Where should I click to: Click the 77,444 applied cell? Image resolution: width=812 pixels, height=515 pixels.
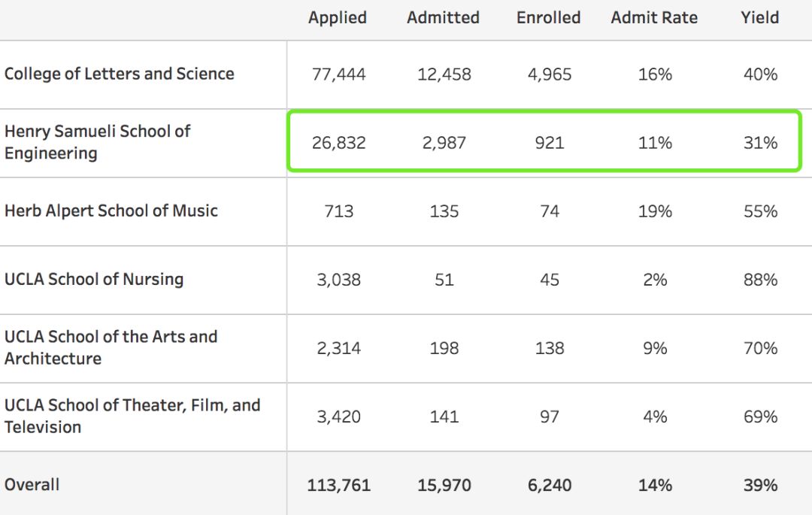tap(338, 74)
